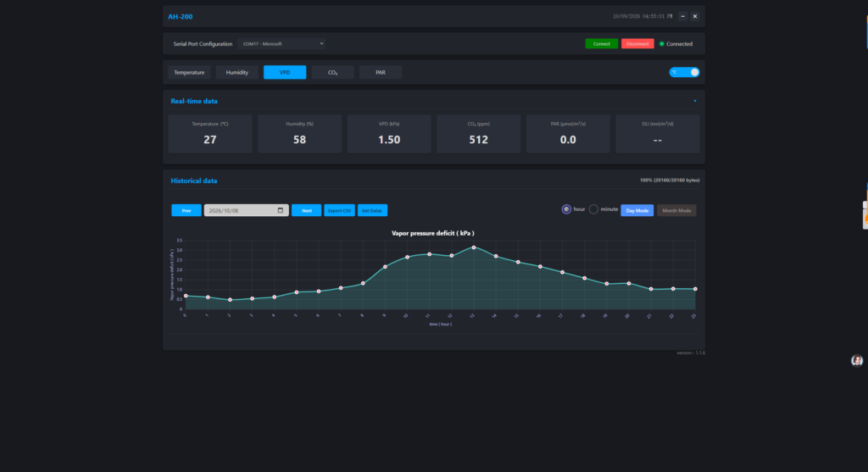Click the peak data point at hour 13
Screen dimensions: 868x472
click(x=474, y=247)
